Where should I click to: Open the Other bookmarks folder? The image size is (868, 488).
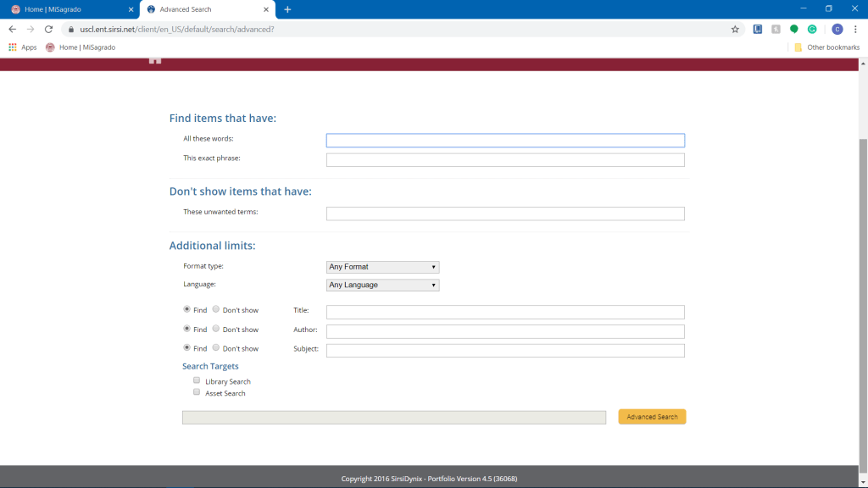click(826, 47)
